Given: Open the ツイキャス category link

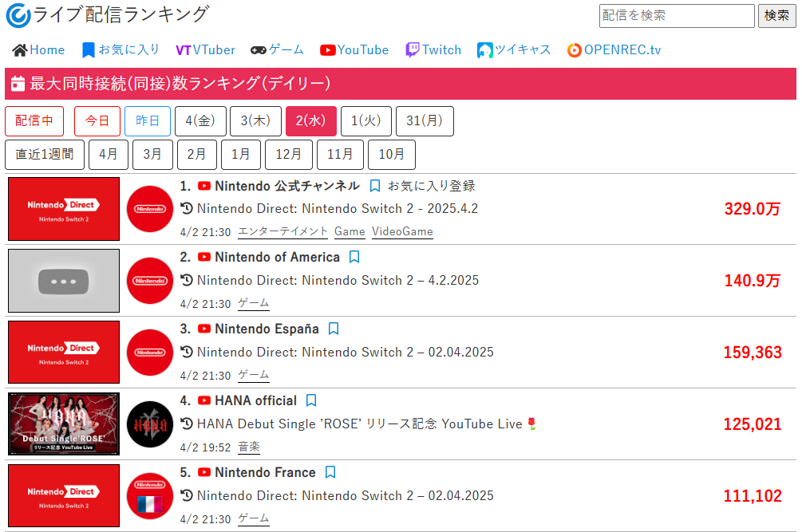Looking at the screenshot, I should point(514,49).
